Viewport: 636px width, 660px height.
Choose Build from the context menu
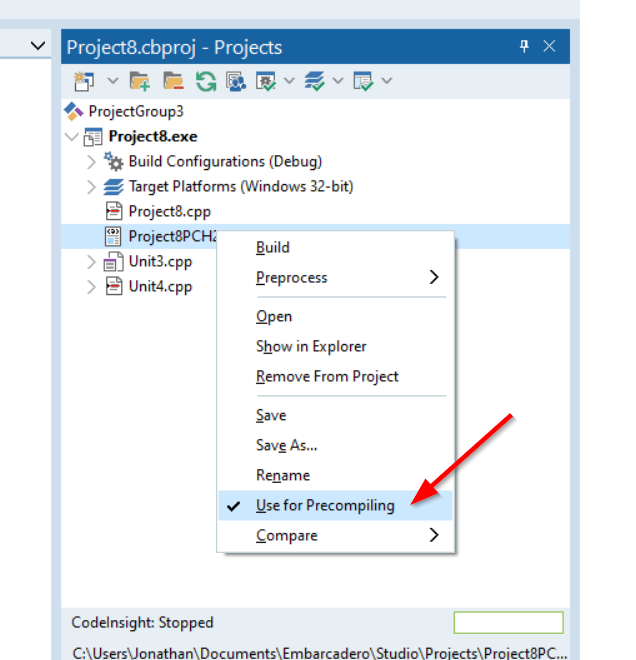273,247
